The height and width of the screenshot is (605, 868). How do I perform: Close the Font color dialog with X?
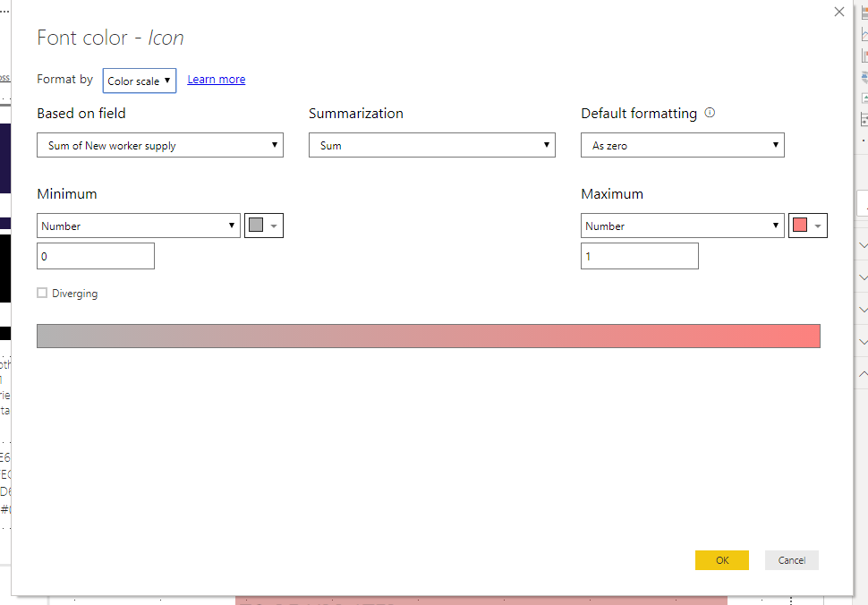tap(839, 12)
